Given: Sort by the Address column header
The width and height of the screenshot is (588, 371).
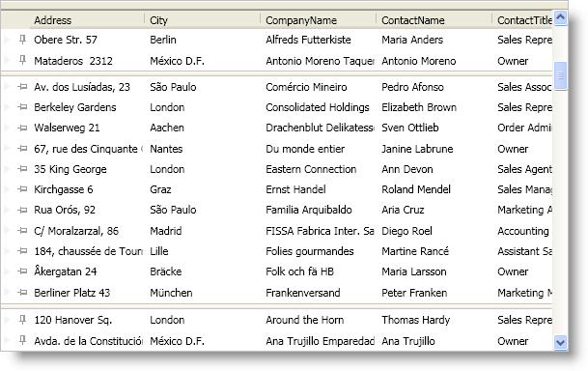Looking at the screenshot, I should tap(87, 20).
